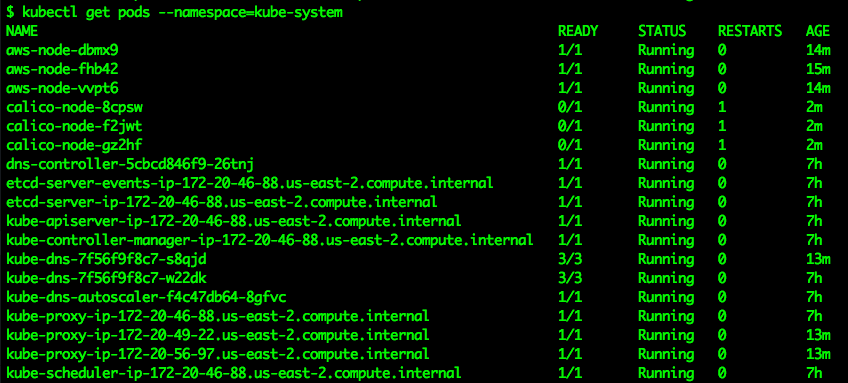Click the NAME column header
This screenshot has height=383, width=848.
pos(22,31)
